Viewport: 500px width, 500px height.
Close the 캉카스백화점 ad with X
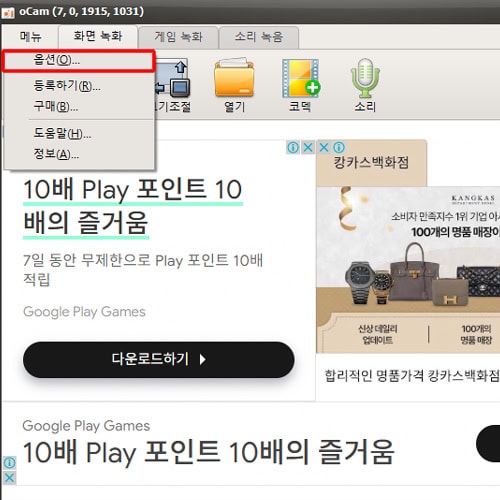(324, 147)
